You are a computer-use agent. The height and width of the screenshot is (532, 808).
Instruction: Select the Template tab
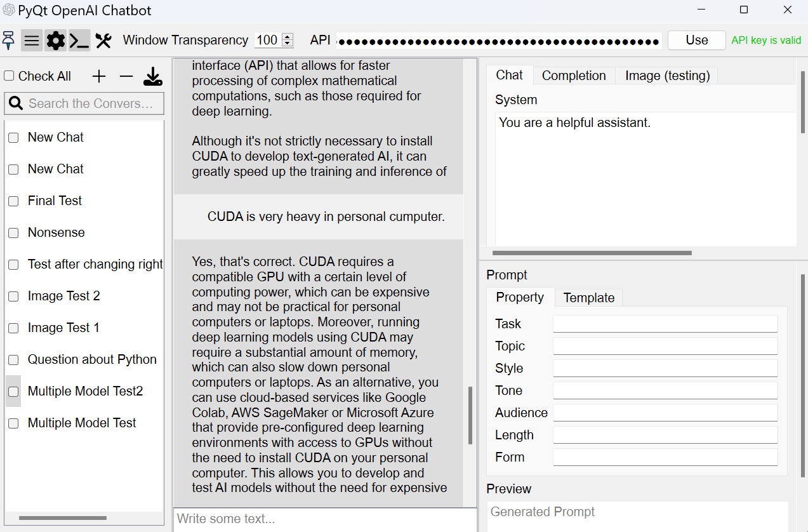pyautogui.click(x=589, y=298)
